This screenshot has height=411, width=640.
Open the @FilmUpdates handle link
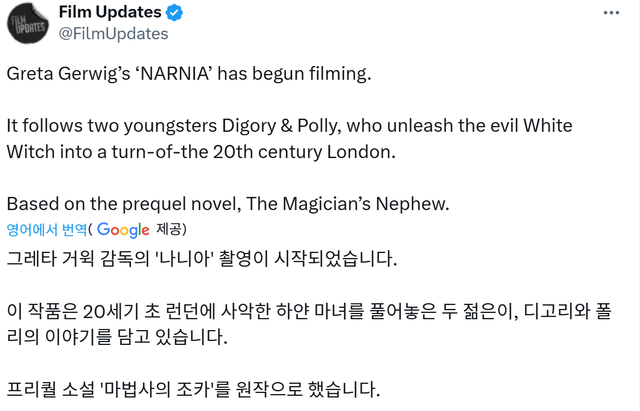click(x=113, y=34)
